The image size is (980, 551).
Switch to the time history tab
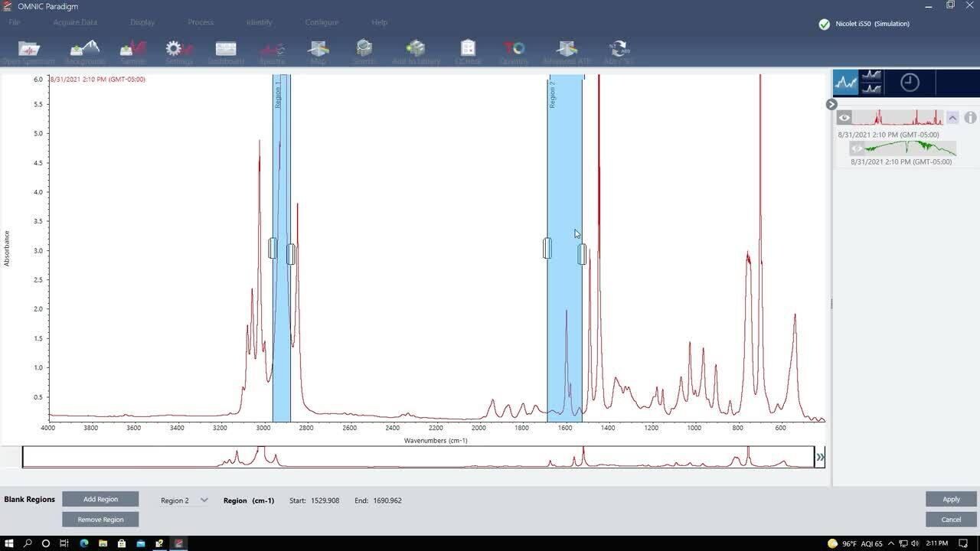coord(910,82)
